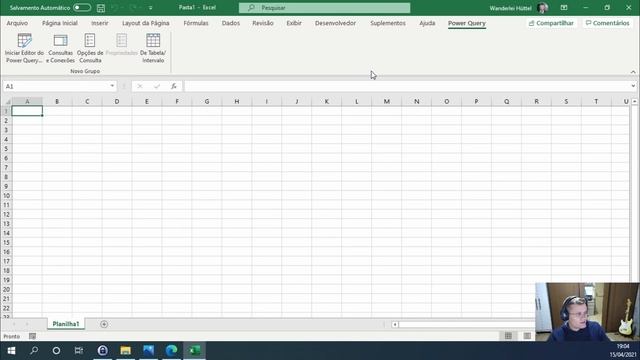Select column M header
Viewport: 640px width, 360px height.
pos(387,101)
